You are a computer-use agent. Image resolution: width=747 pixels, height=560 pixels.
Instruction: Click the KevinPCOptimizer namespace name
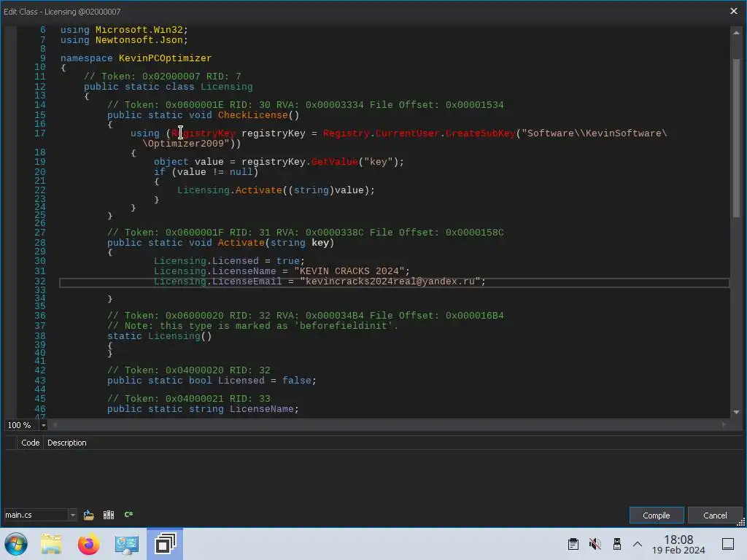coord(165,58)
